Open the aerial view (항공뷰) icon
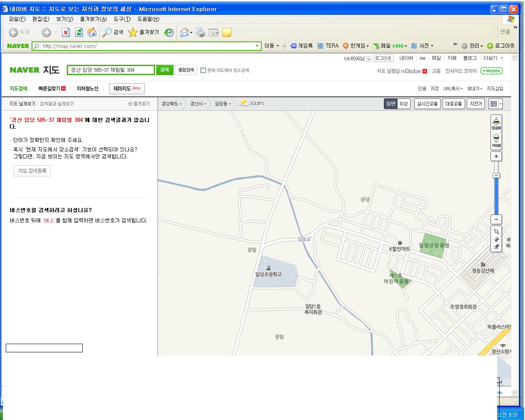The width and height of the screenshot is (525, 420). tap(496, 123)
